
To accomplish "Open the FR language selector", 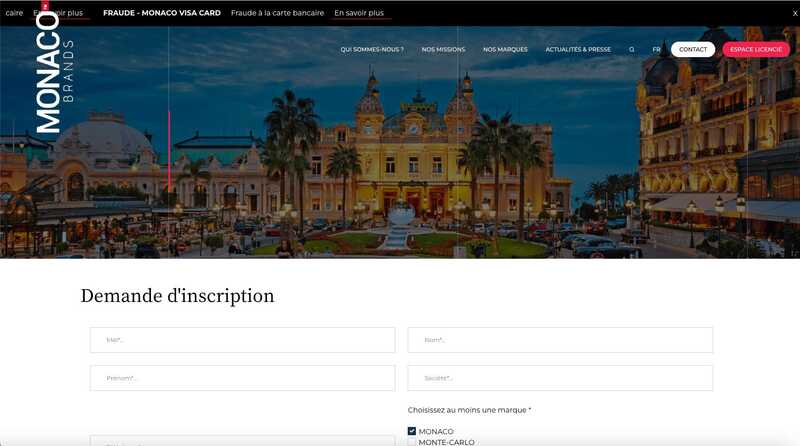I will [656, 49].
